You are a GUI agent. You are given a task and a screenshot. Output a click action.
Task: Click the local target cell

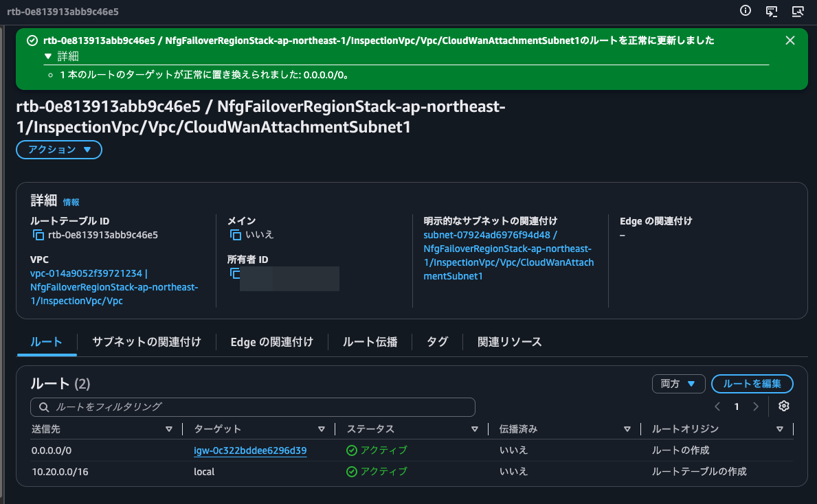pos(204,472)
